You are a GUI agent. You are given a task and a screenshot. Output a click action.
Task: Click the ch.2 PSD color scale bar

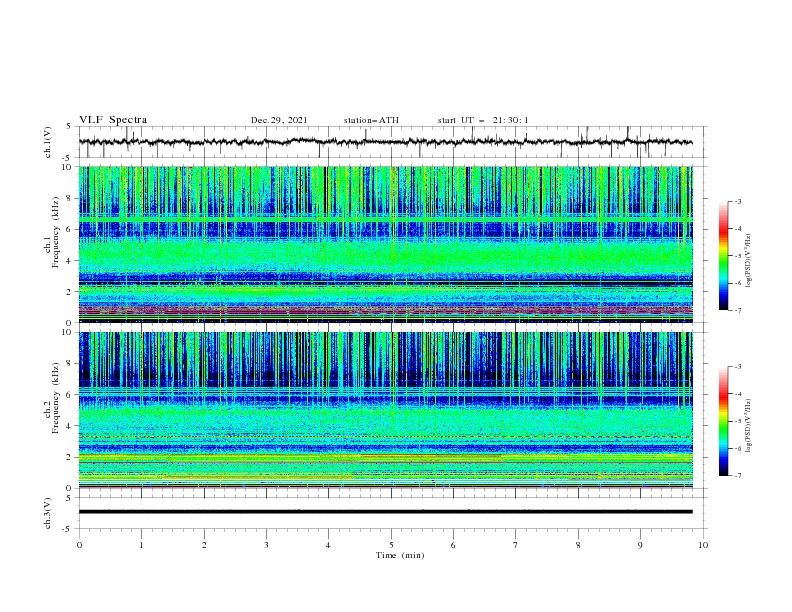[723, 421]
